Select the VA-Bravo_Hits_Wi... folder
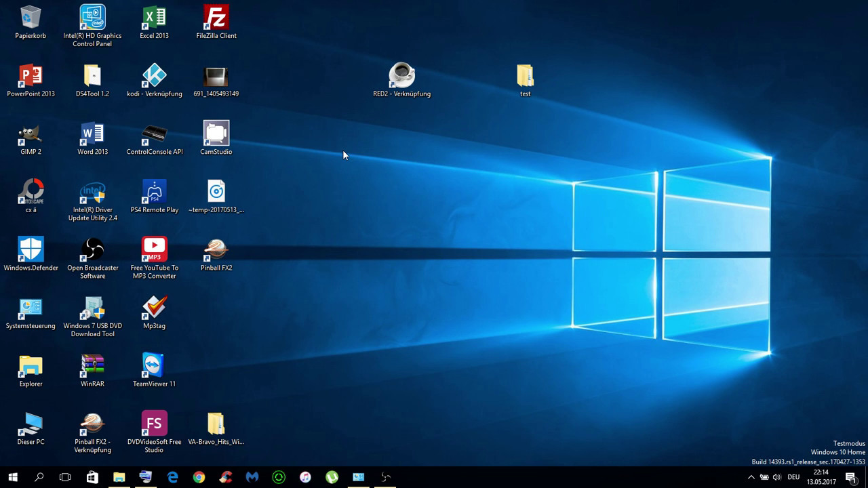The height and width of the screenshot is (488, 868). pos(216,424)
